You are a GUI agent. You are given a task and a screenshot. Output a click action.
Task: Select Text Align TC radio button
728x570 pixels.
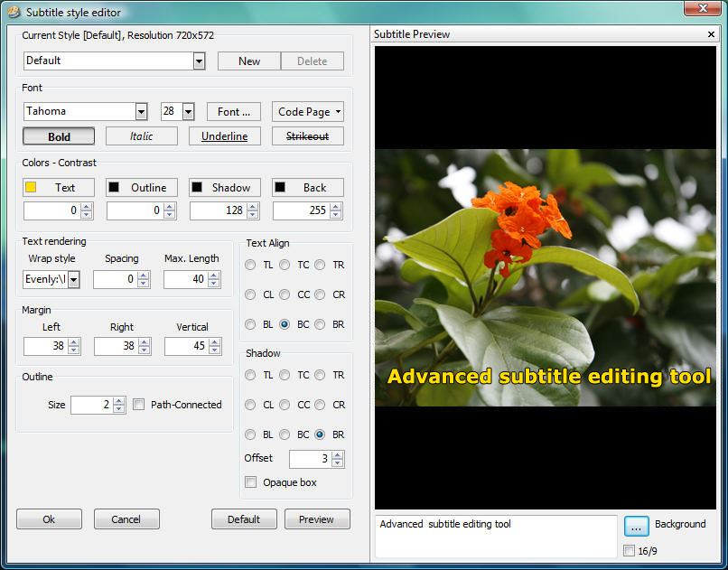click(x=285, y=265)
